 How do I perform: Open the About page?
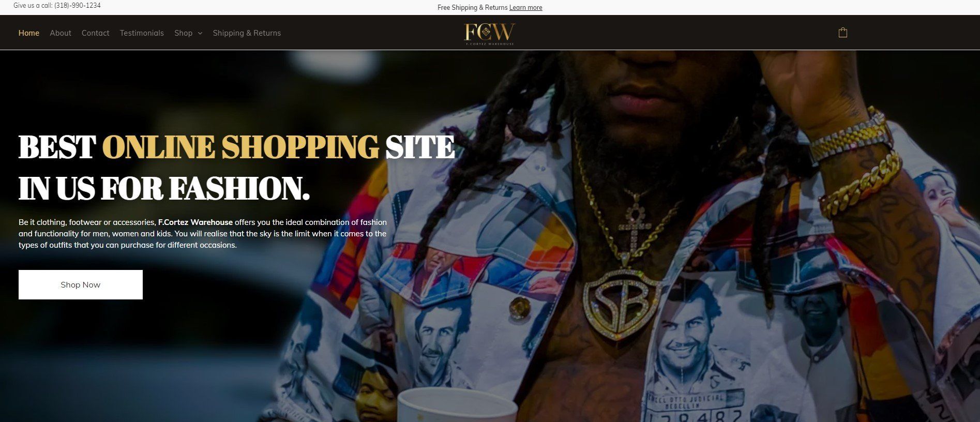[61, 33]
